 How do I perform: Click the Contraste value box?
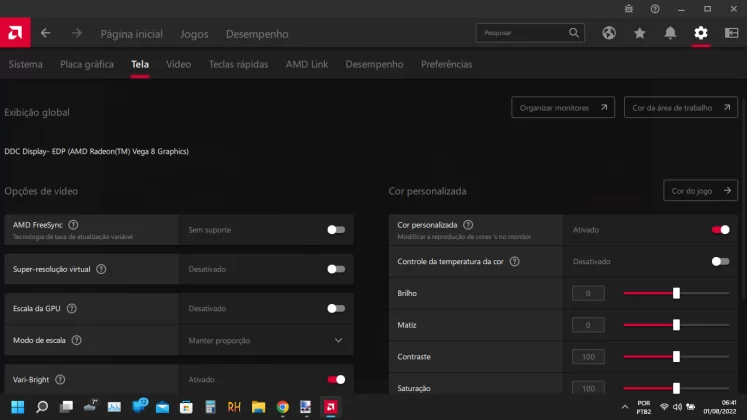588,357
